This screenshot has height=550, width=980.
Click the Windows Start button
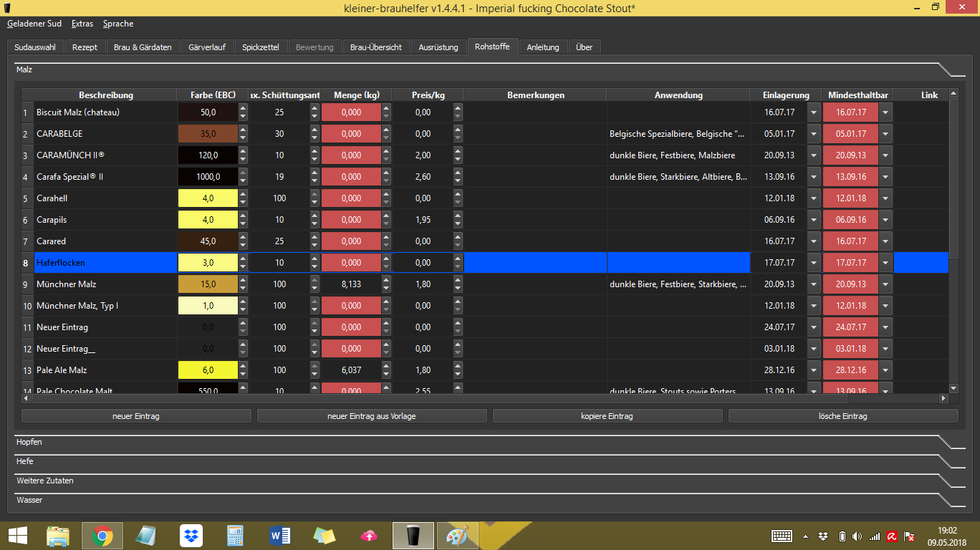[17, 536]
